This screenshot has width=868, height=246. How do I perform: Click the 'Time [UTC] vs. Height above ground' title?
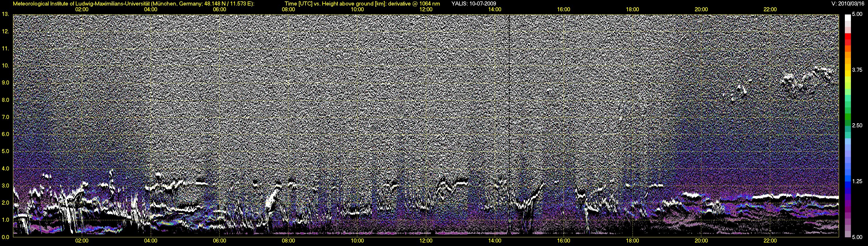(x=362, y=4)
